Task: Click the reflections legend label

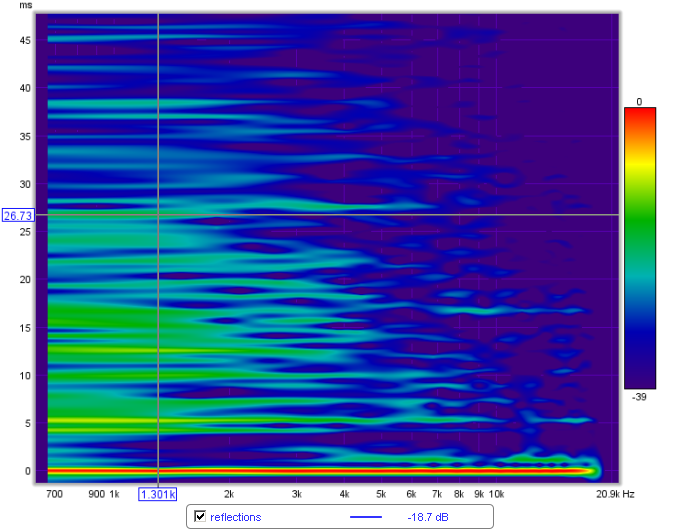Action: (235, 517)
